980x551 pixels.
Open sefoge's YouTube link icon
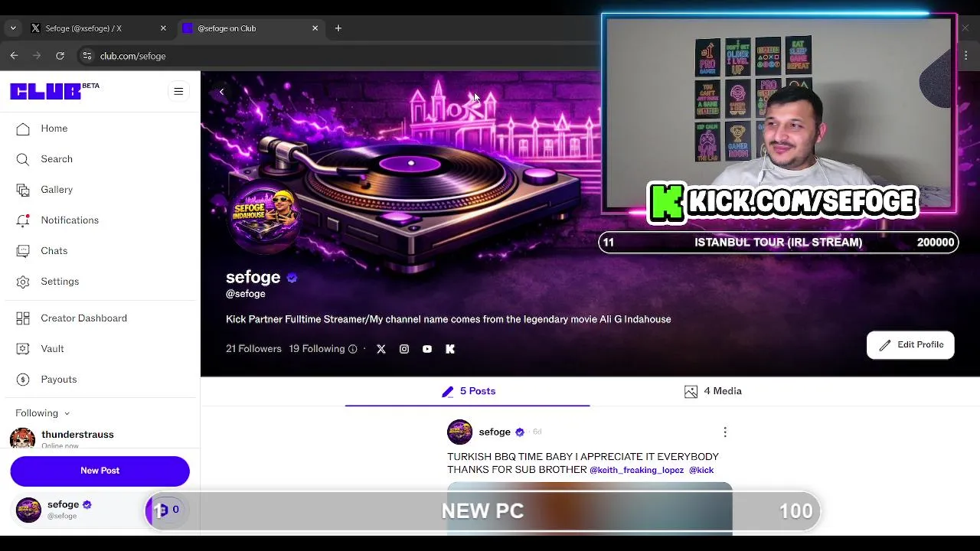tap(427, 349)
